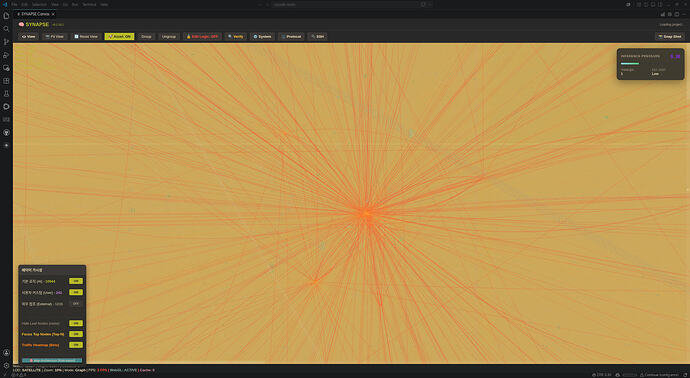Click the WebGL: ACTIVE status text

[124, 370]
